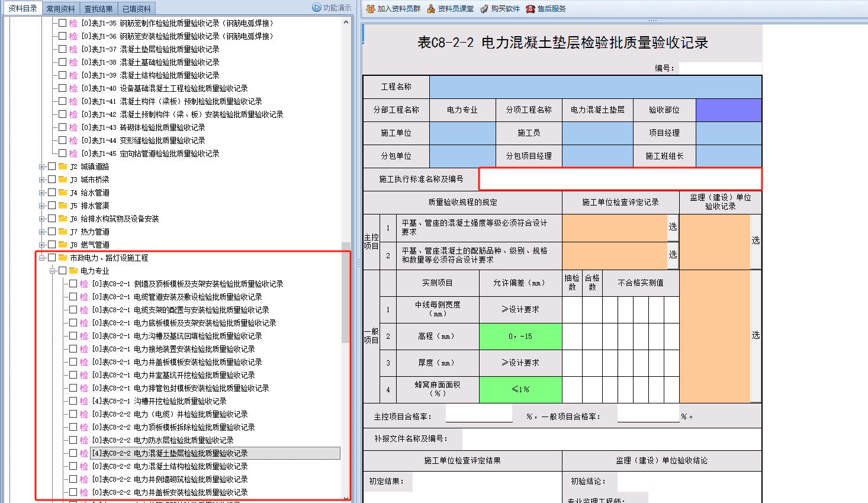868x503 pixels.
Task: Click the 检 icon for 沟槽开挖检验批
Action: (84, 401)
